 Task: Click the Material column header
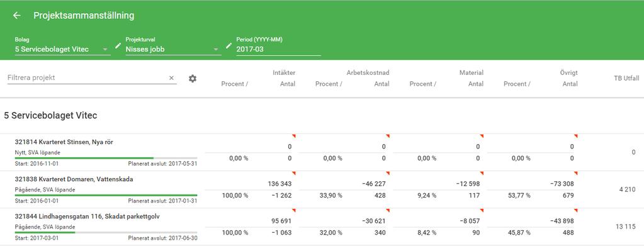tap(472, 73)
